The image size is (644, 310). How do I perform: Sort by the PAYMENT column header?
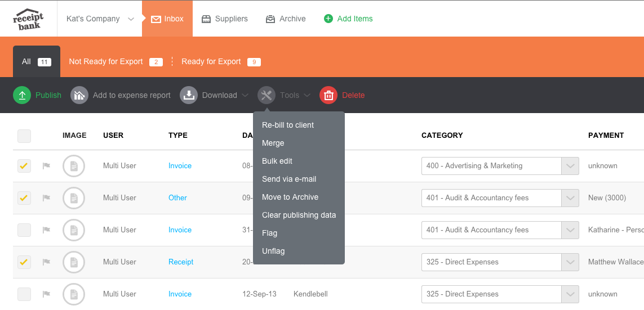point(606,136)
